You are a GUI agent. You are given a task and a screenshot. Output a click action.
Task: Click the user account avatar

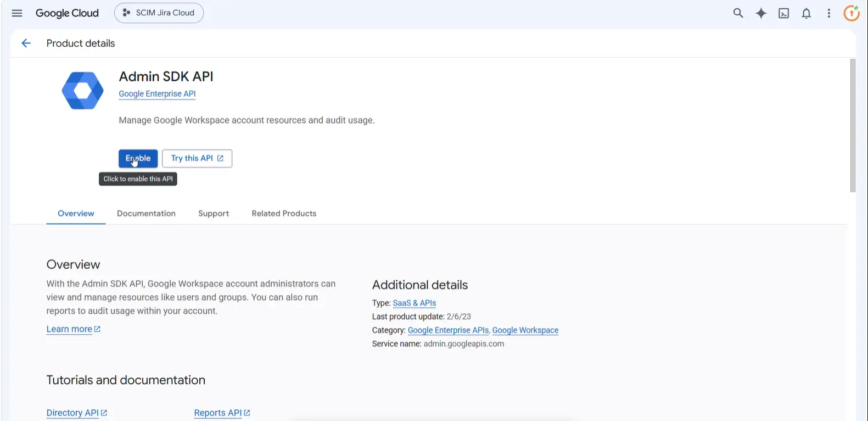[852, 13]
